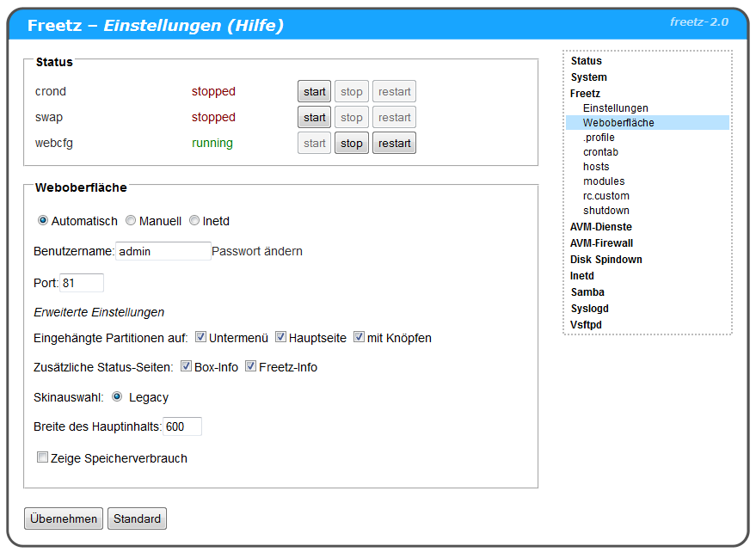The height and width of the screenshot is (552, 756).
Task: Click the Standard reset button
Action: pos(137,518)
